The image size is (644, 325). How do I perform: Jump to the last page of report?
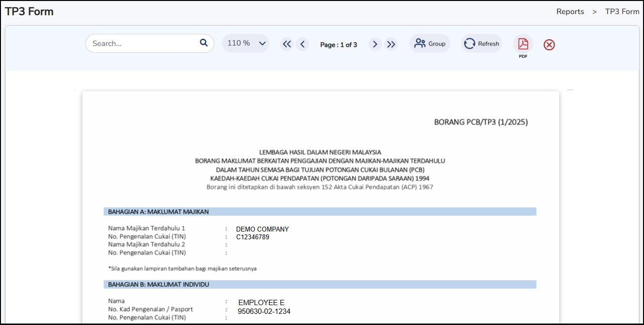point(391,45)
